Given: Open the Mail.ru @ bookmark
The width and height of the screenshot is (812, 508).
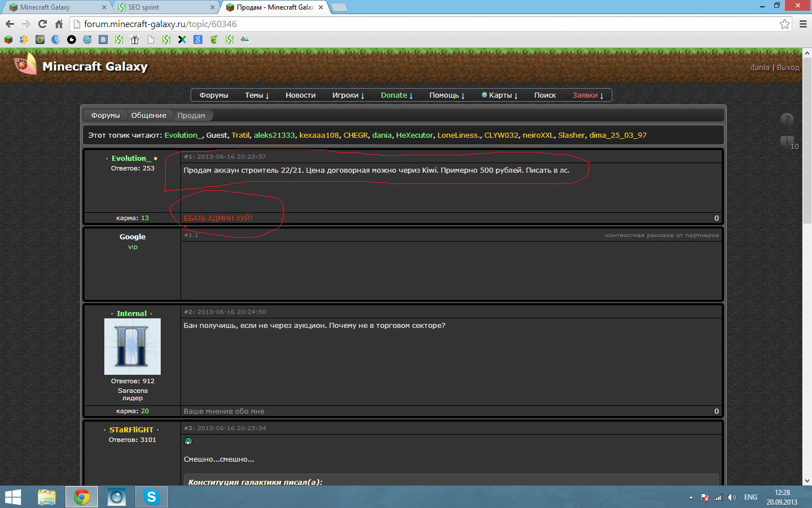Looking at the screenshot, I should (x=40, y=40).
